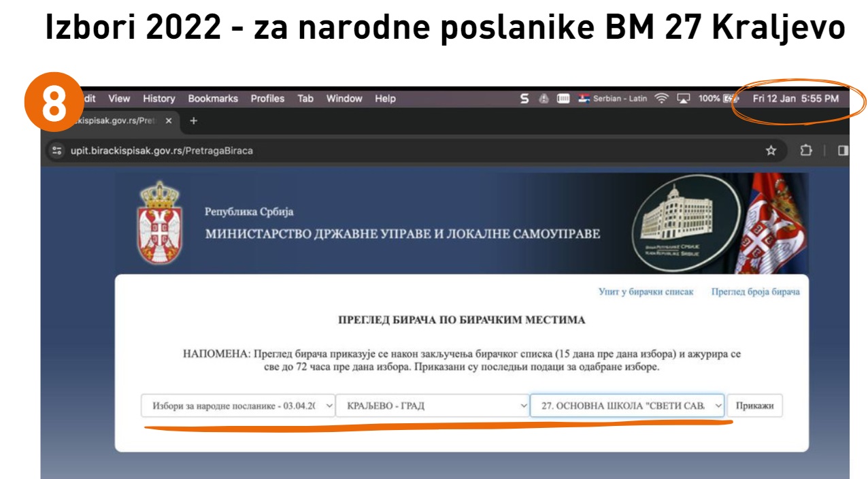The image size is (868, 479).
Task: Click the Прикажи button
Action: [755, 406]
